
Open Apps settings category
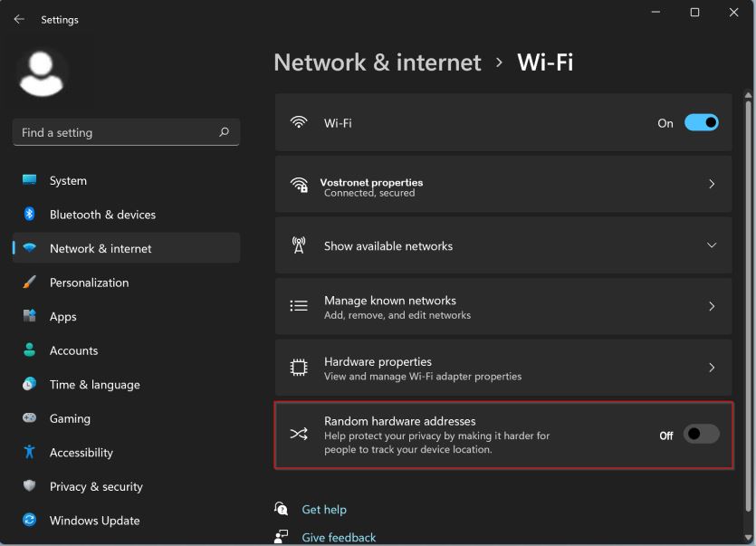(x=127, y=316)
